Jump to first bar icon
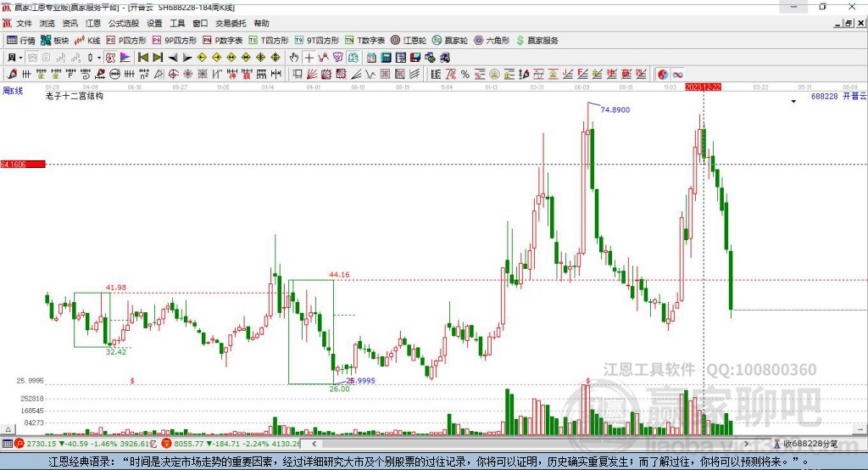This screenshot has height=470, width=868. pyautogui.click(x=142, y=58)
